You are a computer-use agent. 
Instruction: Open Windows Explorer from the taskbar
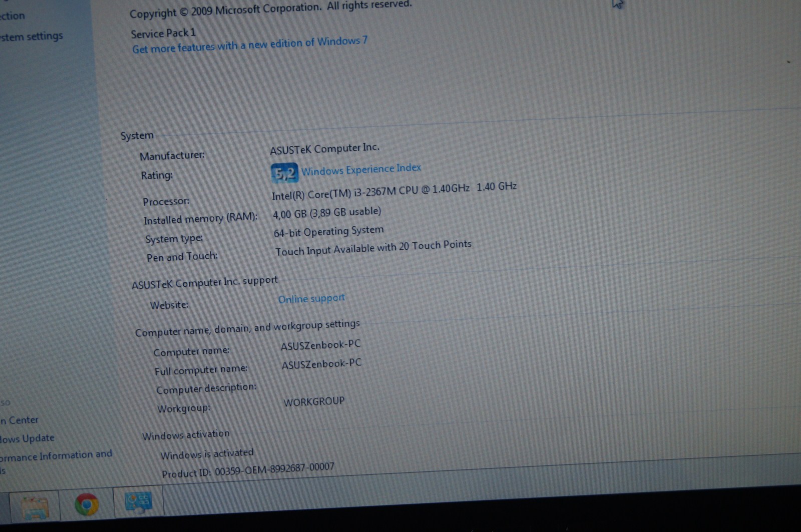click(35, 506)
